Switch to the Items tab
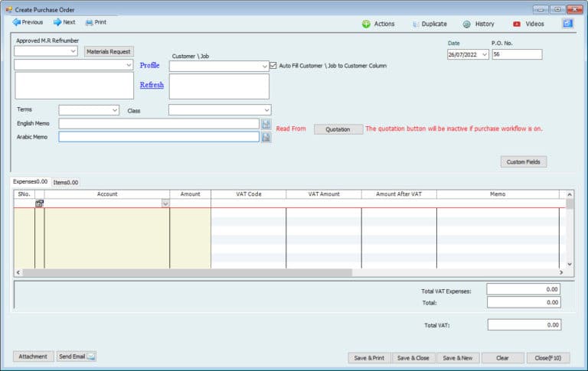Image resolution: width=588 pixels, height=371 pixels. click(x=66, y=183)
